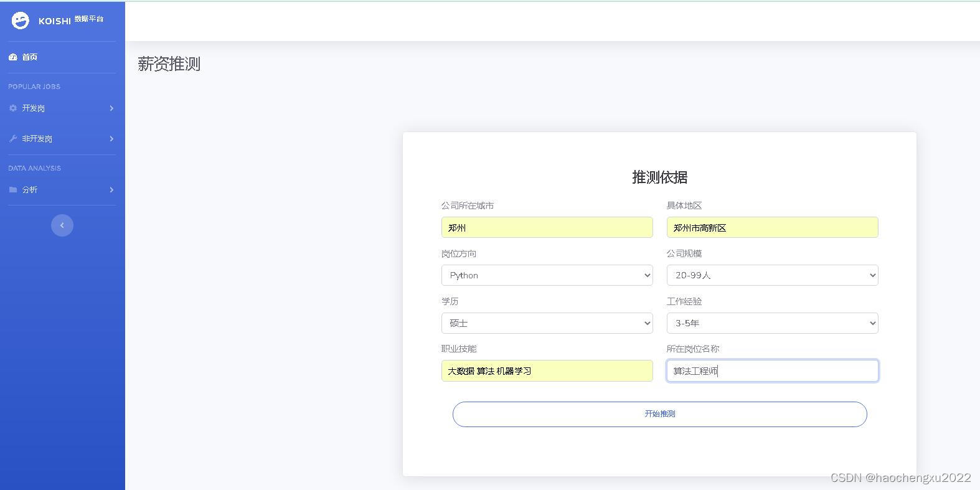
Task: Click the 职业技能 field with 大数据 算法 机器学习
Action: pos(547,370)
